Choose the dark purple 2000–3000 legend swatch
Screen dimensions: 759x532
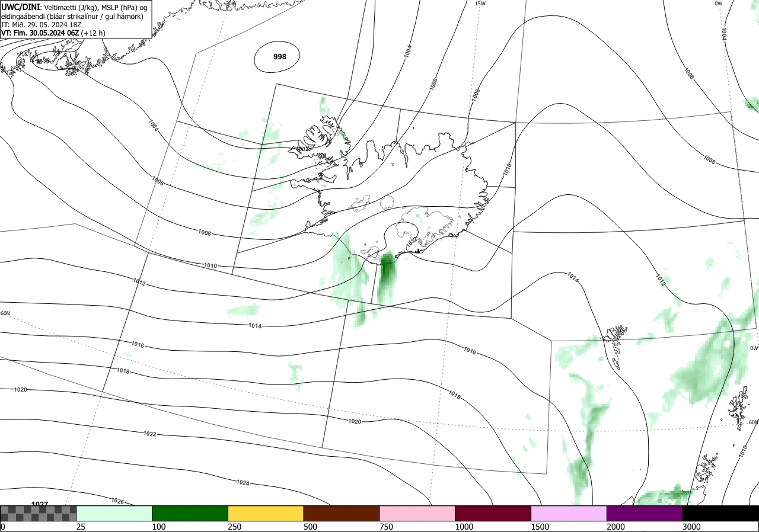(x=645, y=513)
